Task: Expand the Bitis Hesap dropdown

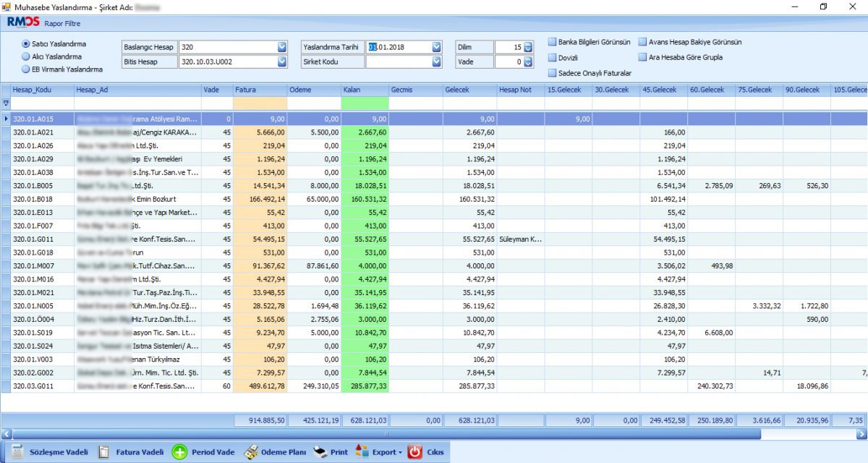Action: (282, 62)
